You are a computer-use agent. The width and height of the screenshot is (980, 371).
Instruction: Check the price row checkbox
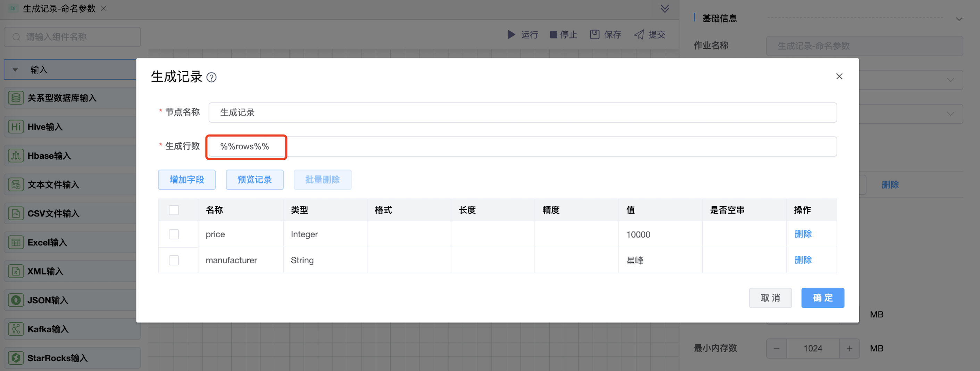(x=174, y=234)
